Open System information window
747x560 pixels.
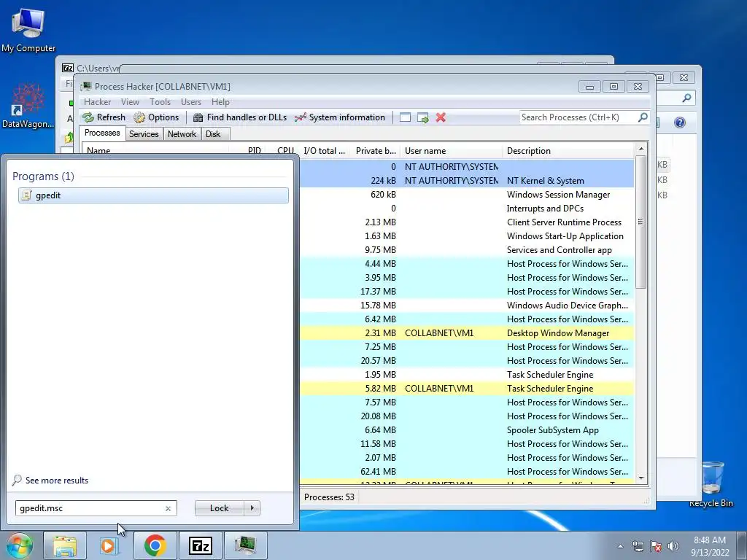tap(340, 117)
